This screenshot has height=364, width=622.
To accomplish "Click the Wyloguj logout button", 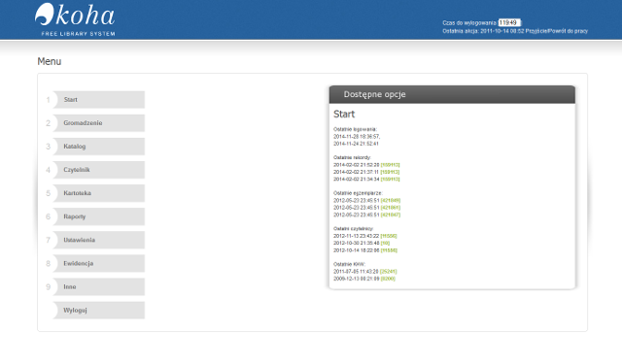I will (99, 311).
